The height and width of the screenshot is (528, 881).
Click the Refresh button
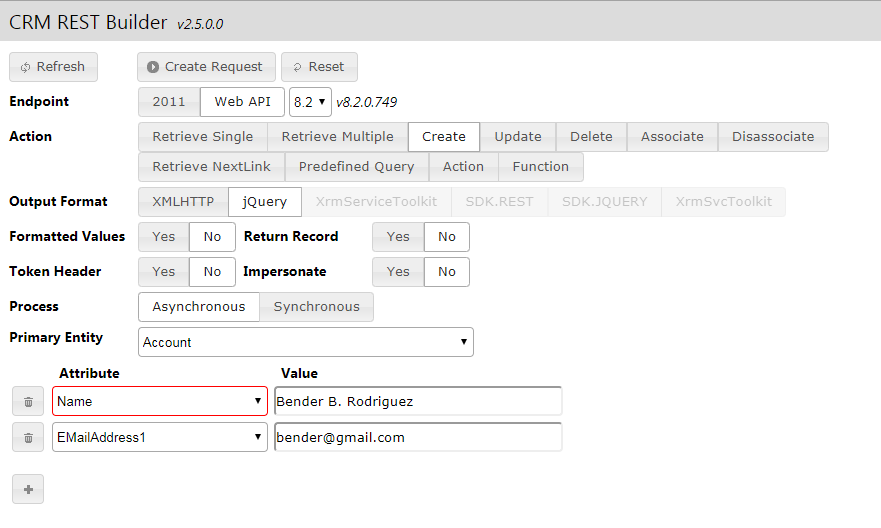(53, 67)
